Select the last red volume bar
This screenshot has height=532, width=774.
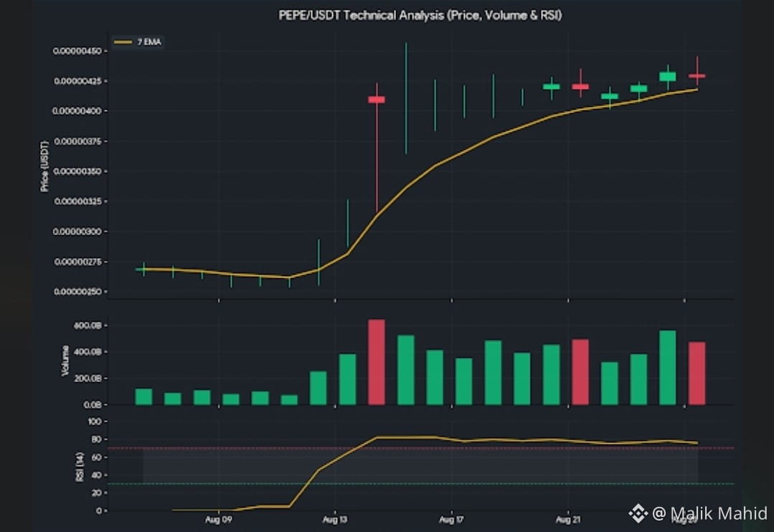697,374
